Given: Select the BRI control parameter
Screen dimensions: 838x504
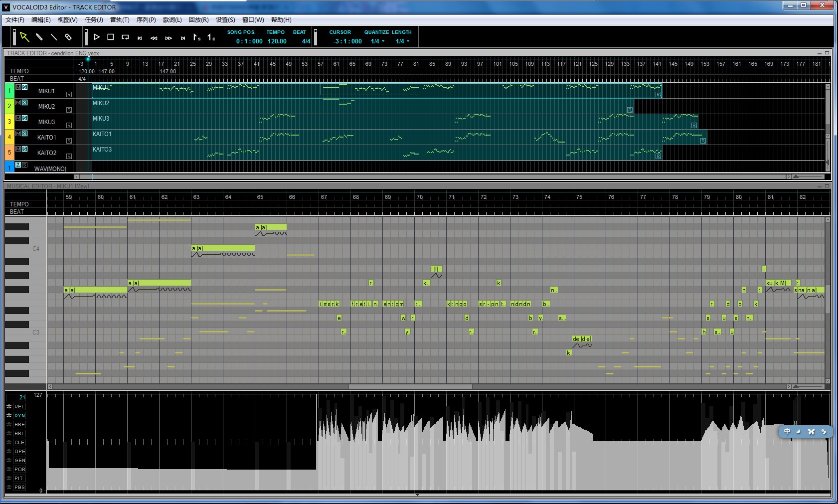Looking at the screenshot, I should click(19, 433).
